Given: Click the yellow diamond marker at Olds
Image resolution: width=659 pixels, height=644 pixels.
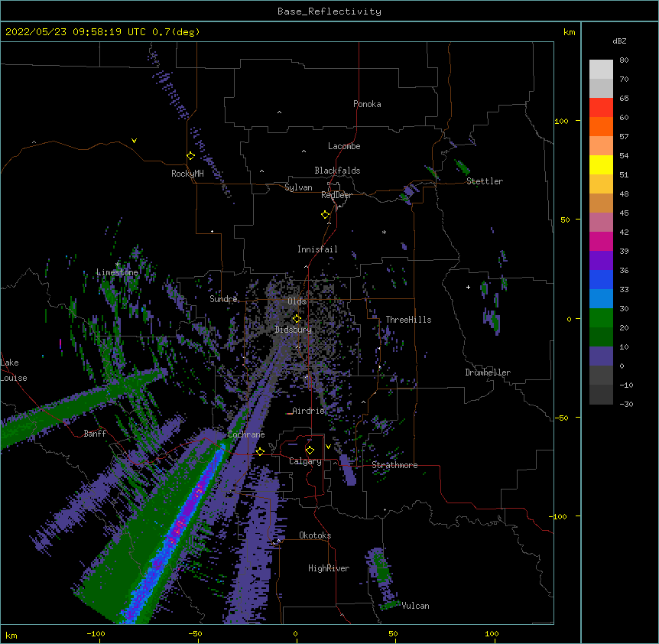Looking at the screenshot, I should 297,319.
